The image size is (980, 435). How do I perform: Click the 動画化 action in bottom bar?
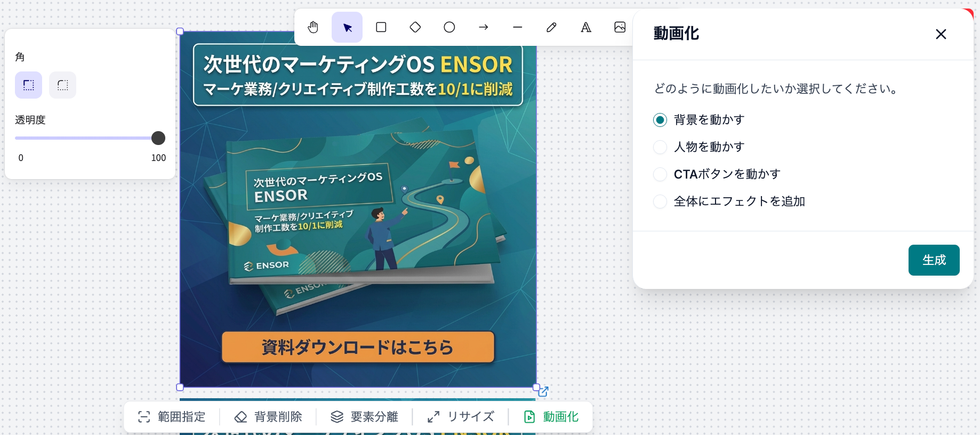pyautogui.click(x=551, y=417)
